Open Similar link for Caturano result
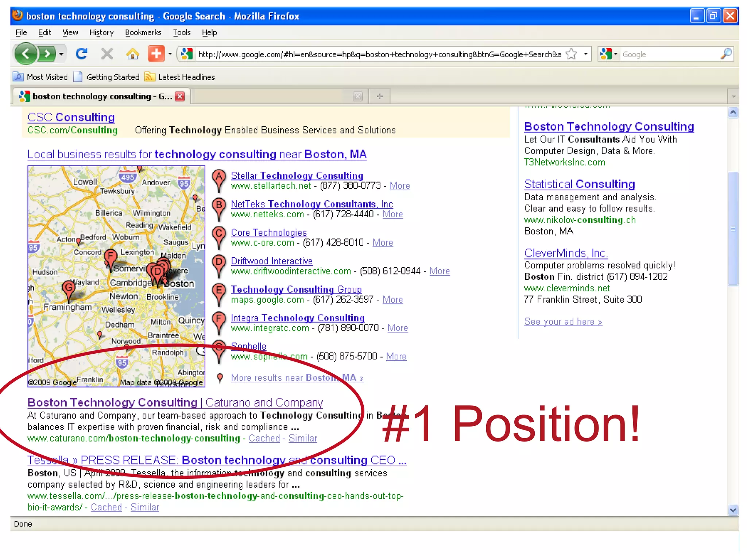Image resolution: width=747 pixels, height=560 pixels. click(x=303, y=438)
